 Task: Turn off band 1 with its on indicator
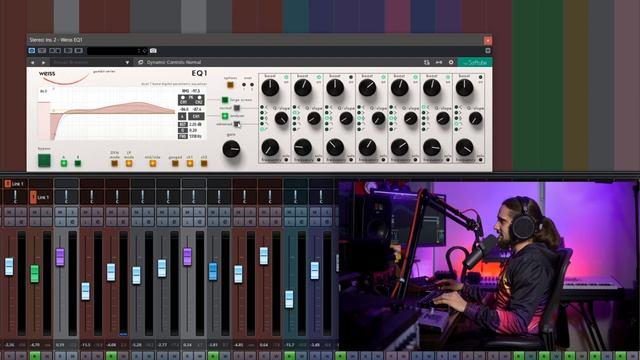point(286,77)
